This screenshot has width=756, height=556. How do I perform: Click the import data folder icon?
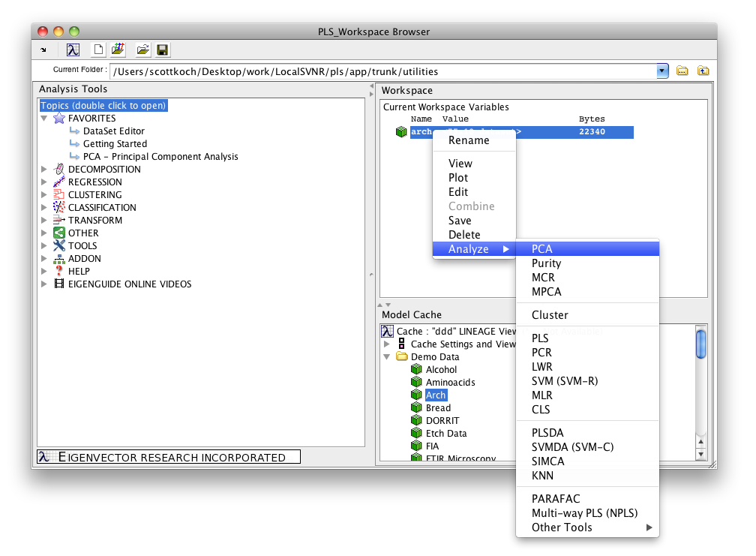click(x=118, y=50)
